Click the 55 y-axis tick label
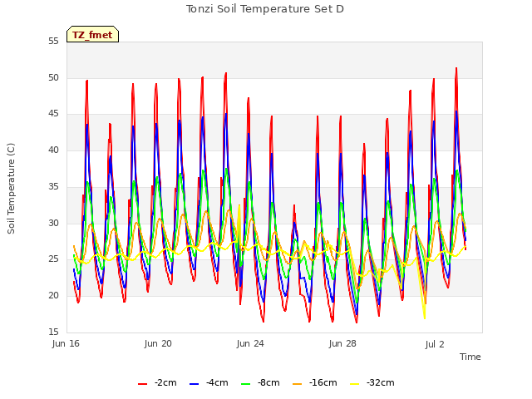 pyautogui.click(x=53, y=42)
